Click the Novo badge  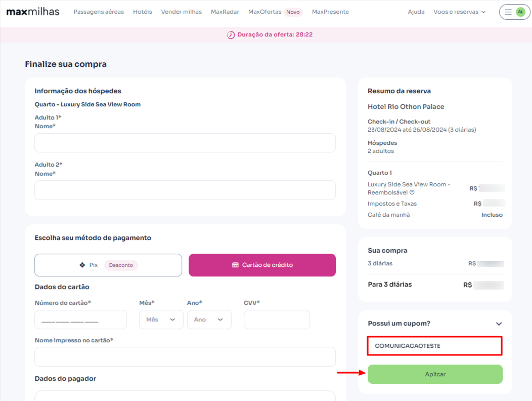293,12
